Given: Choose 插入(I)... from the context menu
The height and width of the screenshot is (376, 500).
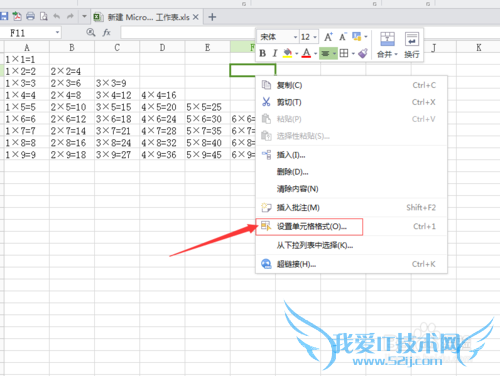Looking at the screenshot, I should coord(351,155).
